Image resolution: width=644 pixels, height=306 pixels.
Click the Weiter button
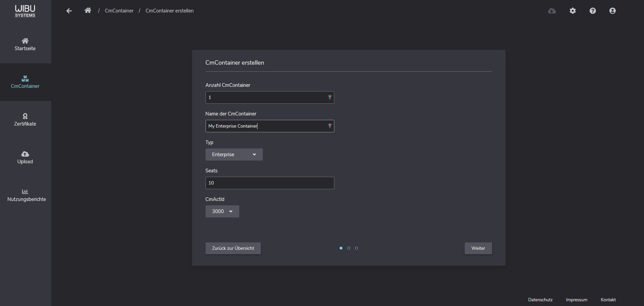pos(478,248)
